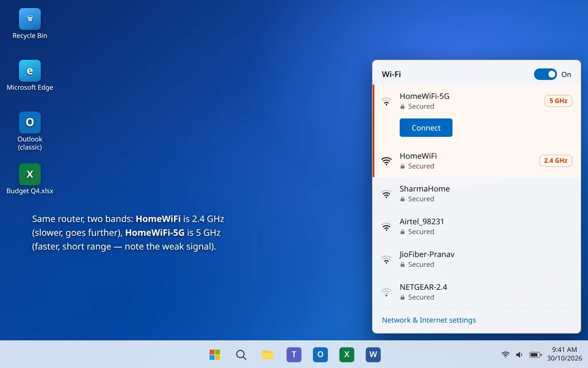Select the NETGEAR-2.4 network name
This screenshot has width=588, height=368.
tap(423, 287)
